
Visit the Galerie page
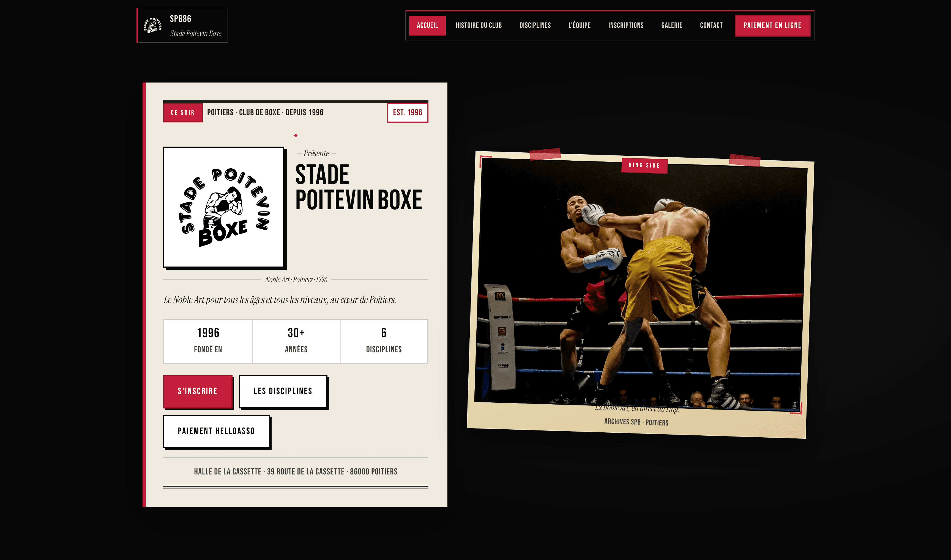coord(672,25)
